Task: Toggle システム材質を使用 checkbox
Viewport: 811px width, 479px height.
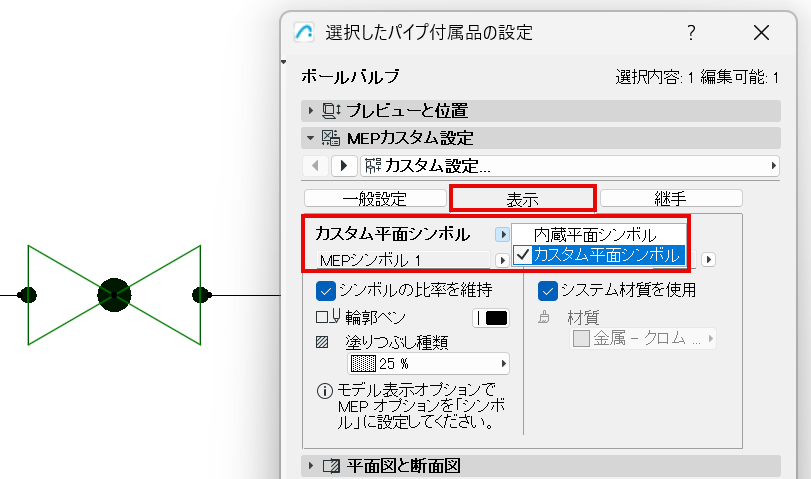Action: [547, 291]
